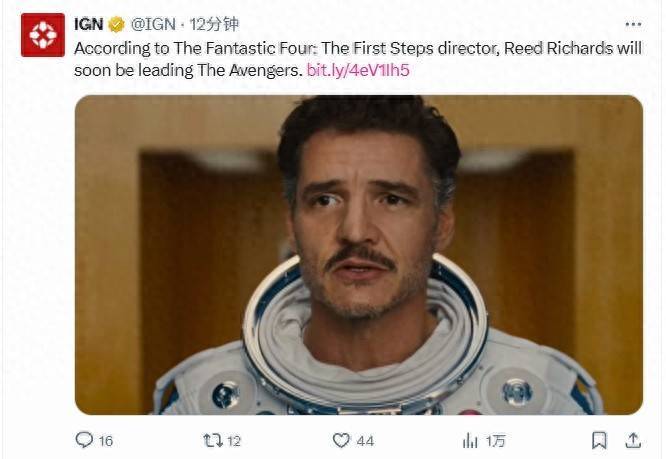
Task: Click the word Avengers in the tweet
Action: point(264,70)
